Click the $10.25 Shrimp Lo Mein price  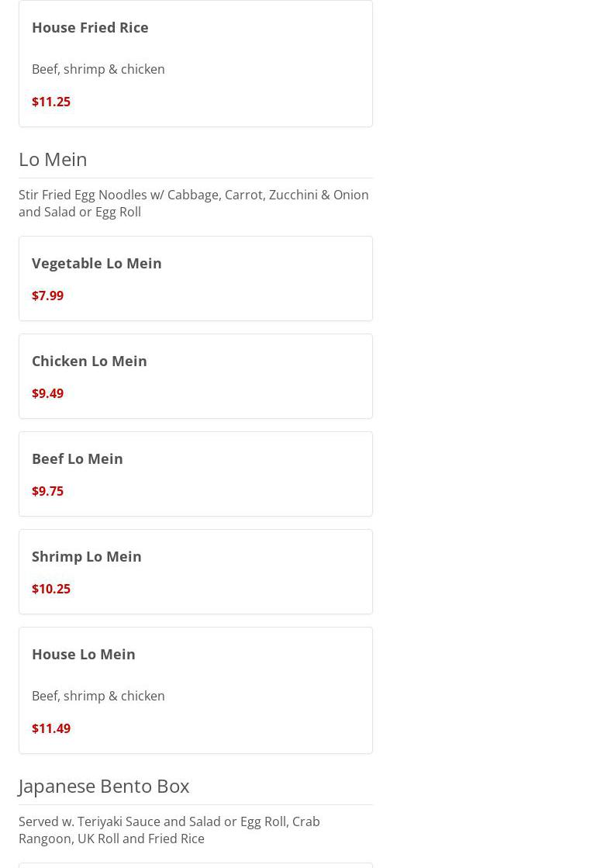click(x=51, y=589)
